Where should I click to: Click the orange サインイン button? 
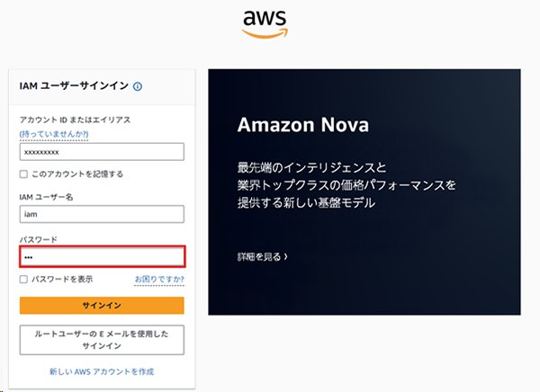(x=102, y=306)
